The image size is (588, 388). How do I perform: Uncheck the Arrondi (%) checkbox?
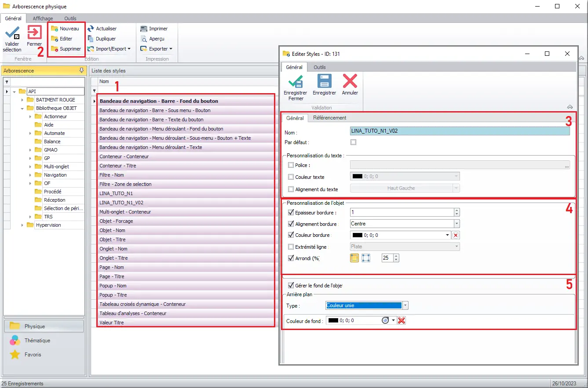point(291,258)
